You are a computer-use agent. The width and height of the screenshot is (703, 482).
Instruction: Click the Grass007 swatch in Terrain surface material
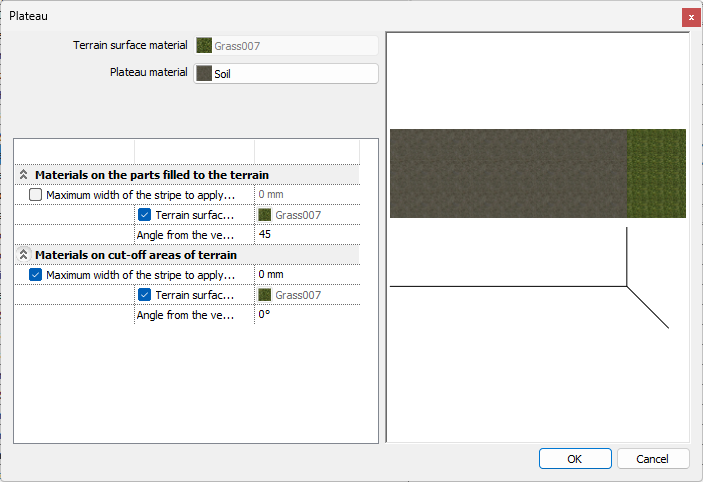click(204, 45)
